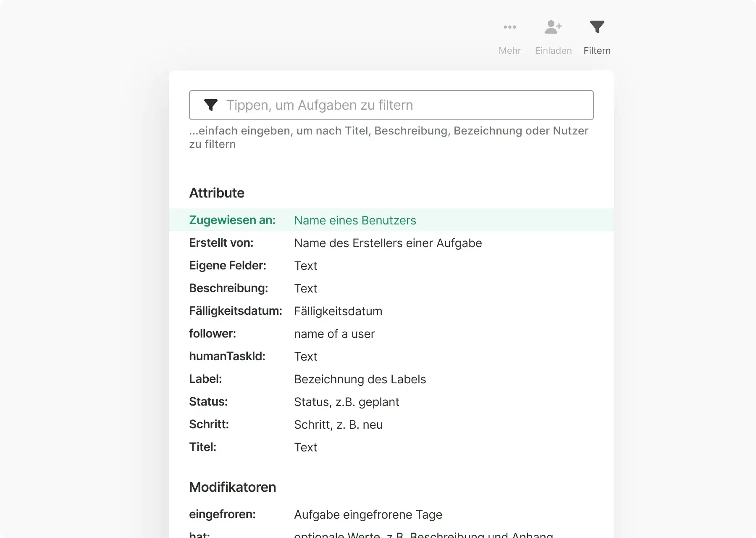Select the 'follower:' filter attribute
The width and height of the screenshot is (756, 538).
click(x=212, y=334)
